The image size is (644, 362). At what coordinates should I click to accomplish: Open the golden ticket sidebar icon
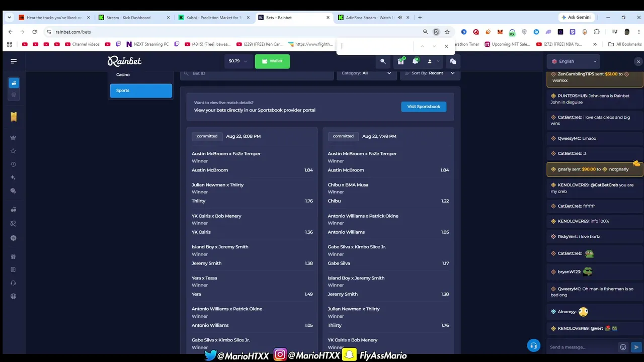pyautogui.click(x=14, y=117)
